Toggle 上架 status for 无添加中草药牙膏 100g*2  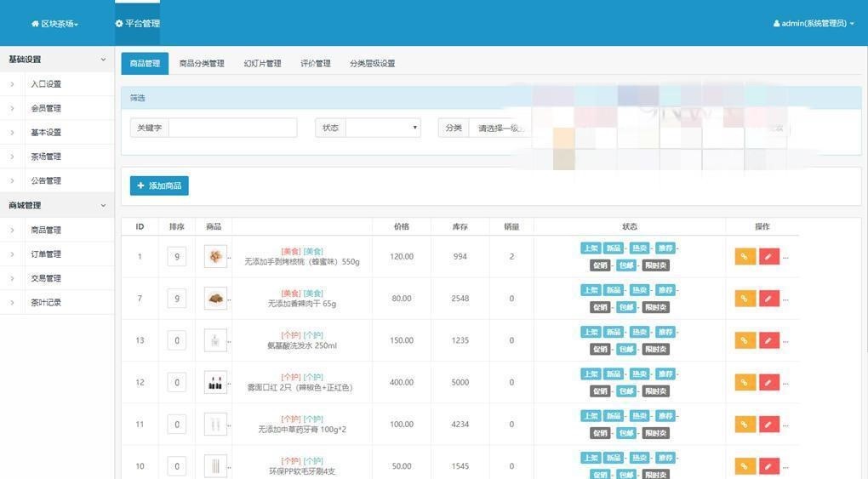pyautogui.click(x=591, y=416)
